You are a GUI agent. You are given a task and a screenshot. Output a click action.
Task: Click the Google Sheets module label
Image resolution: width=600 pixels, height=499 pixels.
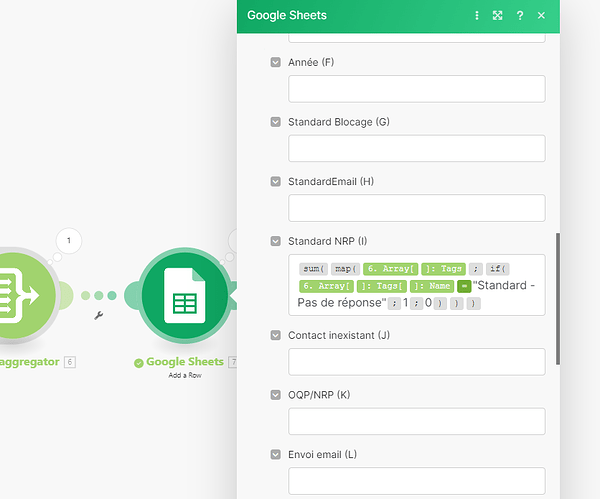[x=185, y=362]
